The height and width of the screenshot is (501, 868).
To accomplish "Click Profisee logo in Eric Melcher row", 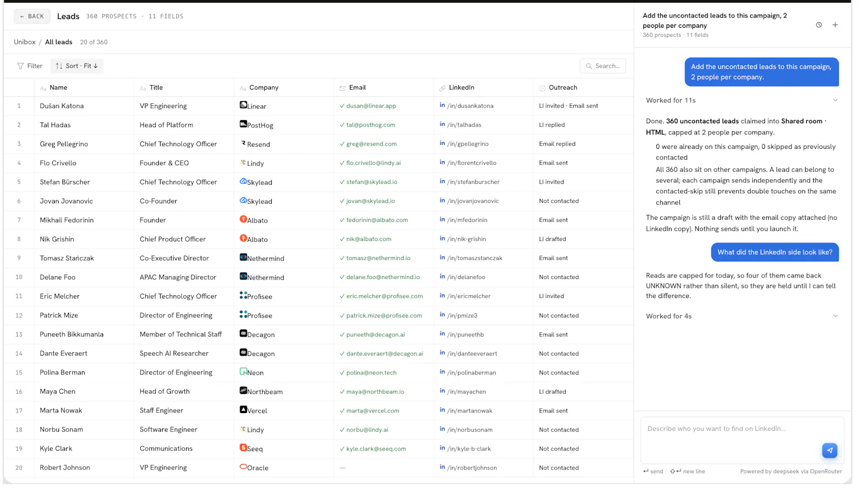I will click(x=244, y=295).
